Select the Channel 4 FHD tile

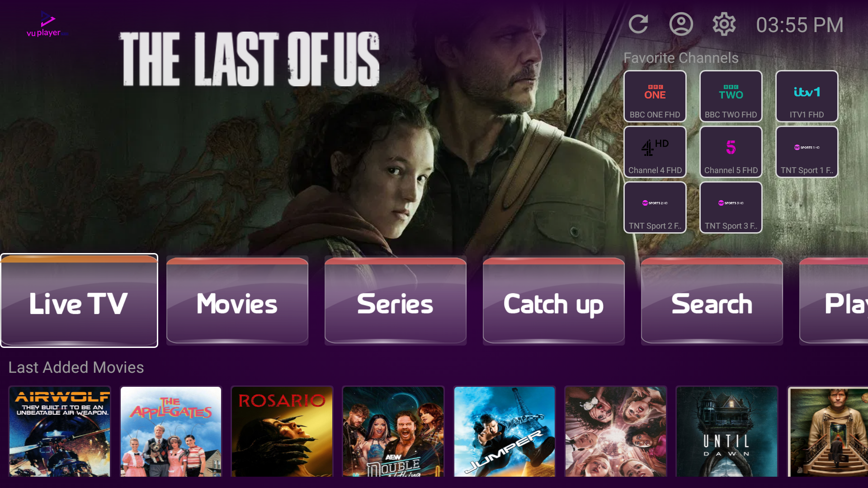pos(655,152)
